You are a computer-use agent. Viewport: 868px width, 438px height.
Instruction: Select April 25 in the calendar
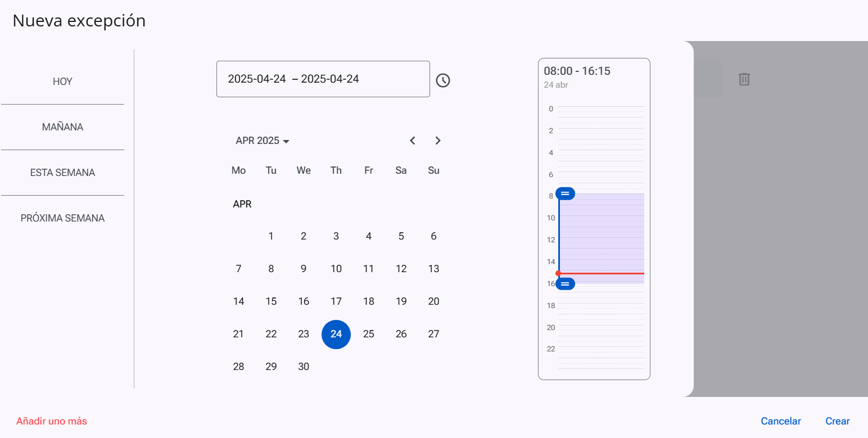(369, 334)
